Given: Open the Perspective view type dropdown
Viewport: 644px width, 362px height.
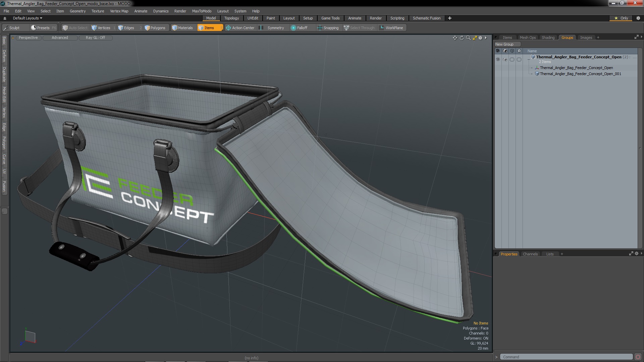Looking at the screenshot, I should click(28, 38).
